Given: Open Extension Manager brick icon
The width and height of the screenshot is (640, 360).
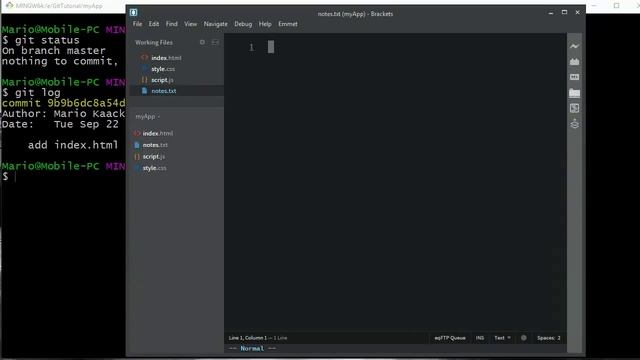Looking at the screenshot, I should [574, 62].
